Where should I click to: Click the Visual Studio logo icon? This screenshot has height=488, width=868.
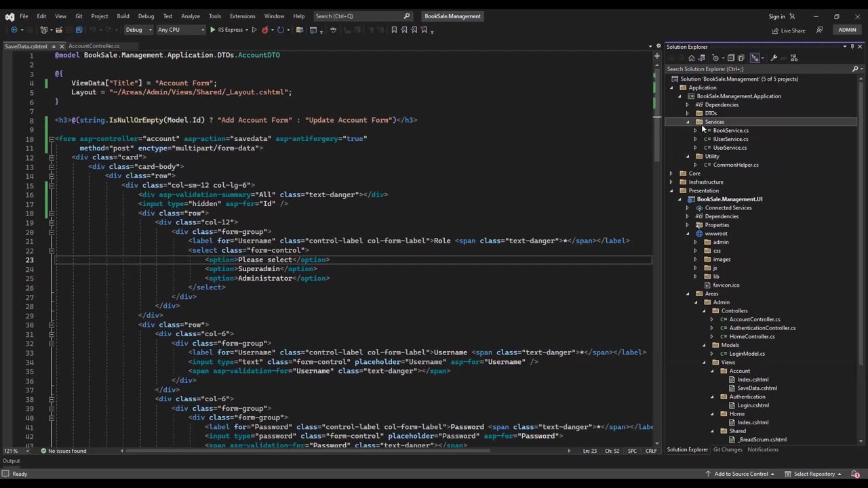tap(9, 16)
